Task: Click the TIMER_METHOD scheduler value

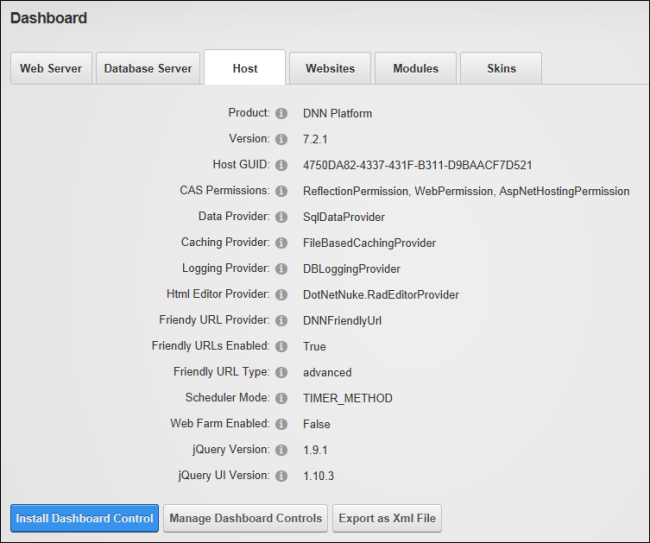Action: coord(347,398)
